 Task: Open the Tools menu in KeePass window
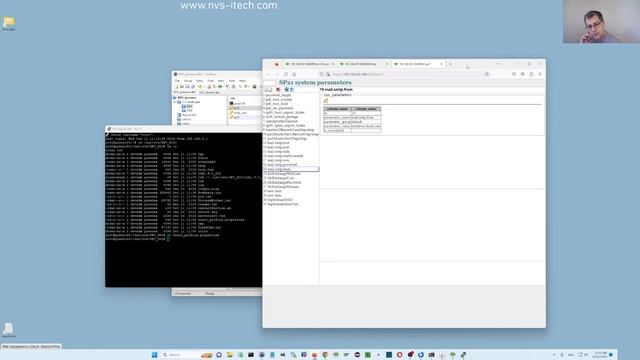coord(232,81)
